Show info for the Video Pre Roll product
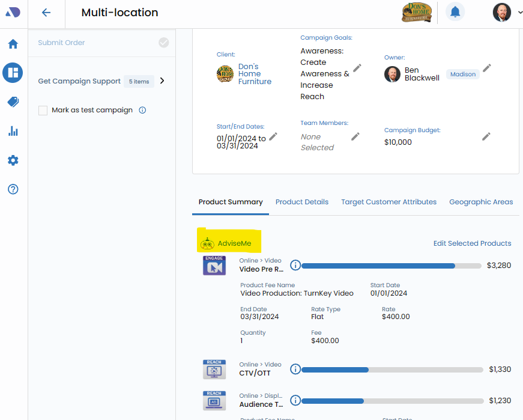 point(295,265)
